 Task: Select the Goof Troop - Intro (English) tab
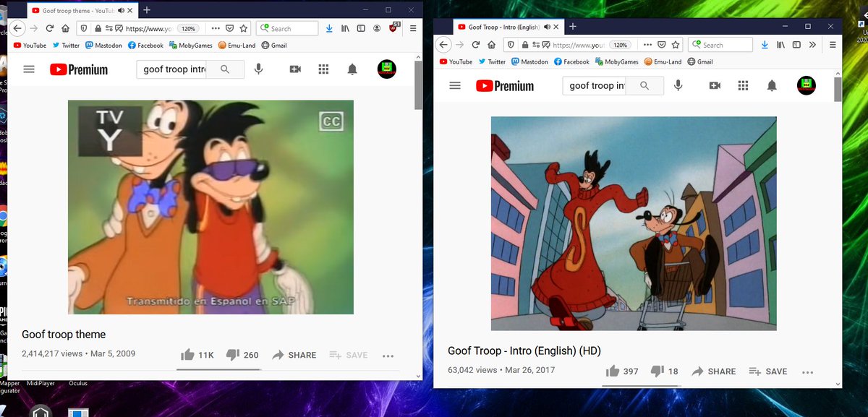(509, 27)
